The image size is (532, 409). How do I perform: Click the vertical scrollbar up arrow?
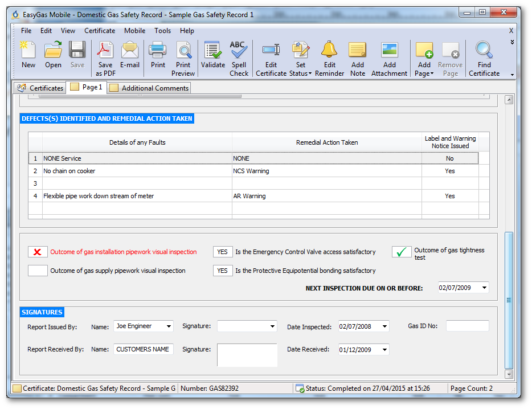pyautogui.click(x=509, y=100)
